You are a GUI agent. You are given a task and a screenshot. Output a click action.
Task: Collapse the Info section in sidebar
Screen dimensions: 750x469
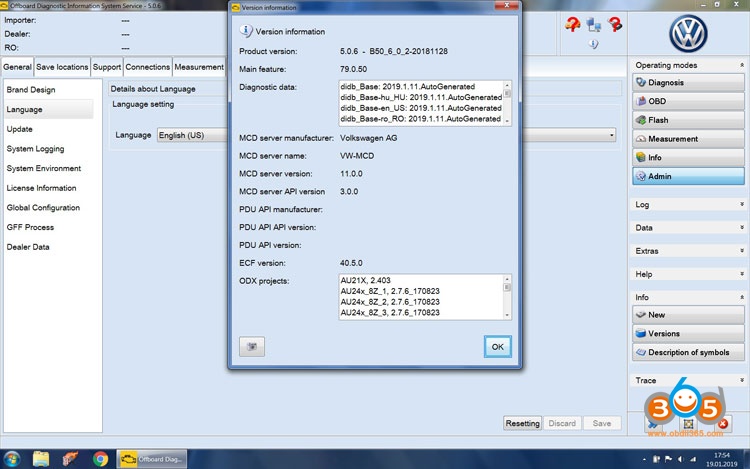(x=741, y=297)
